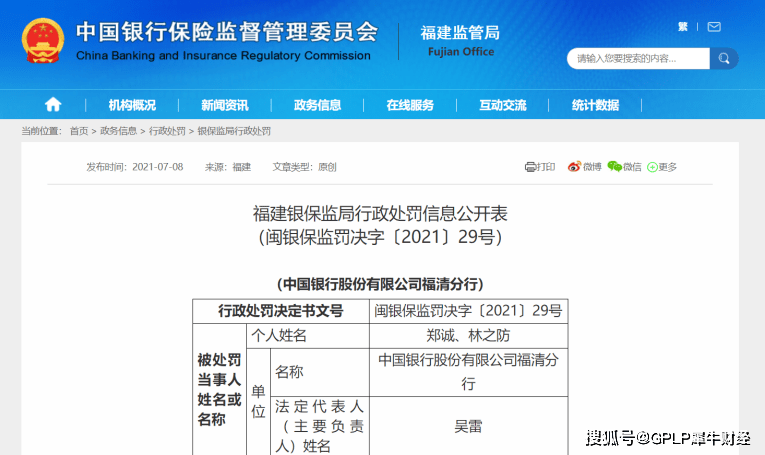Viewport: 765px width, 455px height.
Task: Click heading (中国银行股份有限公司福清分行)
Action: click(380, 284)
